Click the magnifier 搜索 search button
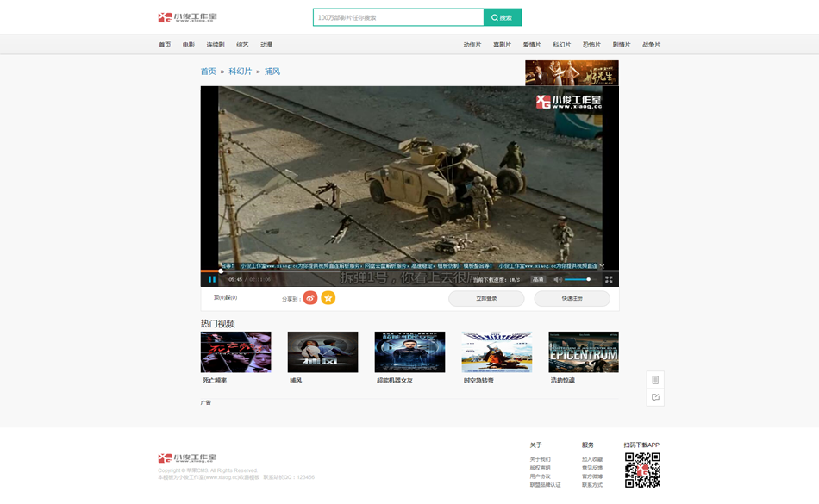Image resolution: width=819 pixels, height=504 pixels. point(502,17)
